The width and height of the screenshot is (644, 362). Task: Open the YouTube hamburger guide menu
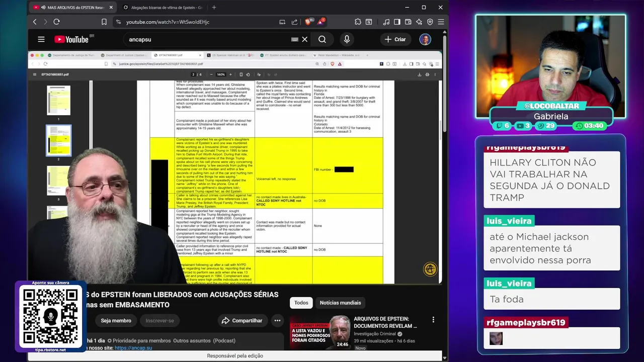(41, 39)
